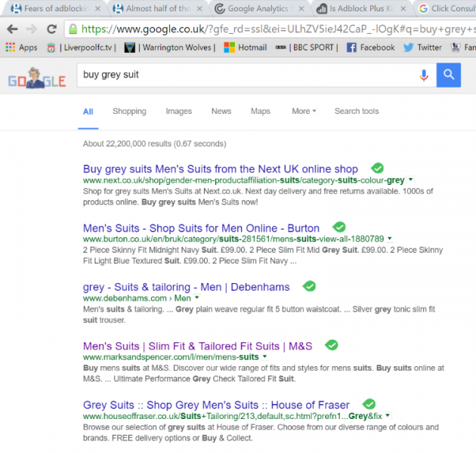Switch to the 'Almost half of the' browser tab
Viewport: 476px width, 453px height.
point(156,8)
